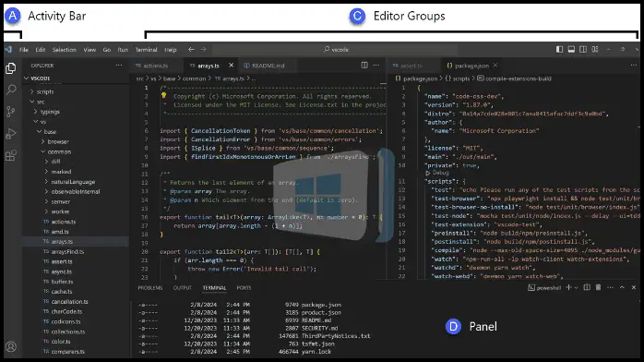
Task: Split the left editor group
Action: pyautogui.click(x=364, y=66)
